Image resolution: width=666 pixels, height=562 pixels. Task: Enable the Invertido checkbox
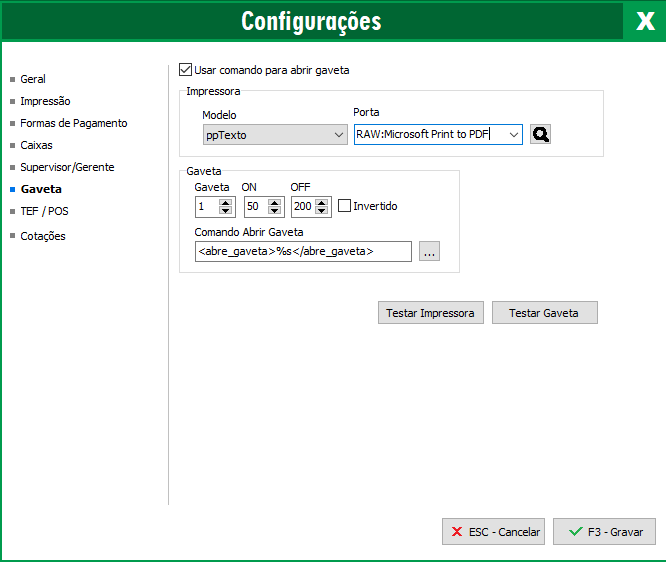(x=345, y=206)
